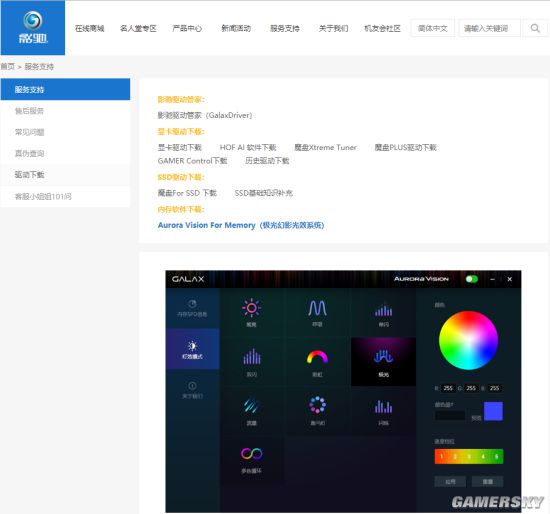The image size is (550, 514).
Task: Open 服务支持 in the top navigation
Action: (285, 28)
